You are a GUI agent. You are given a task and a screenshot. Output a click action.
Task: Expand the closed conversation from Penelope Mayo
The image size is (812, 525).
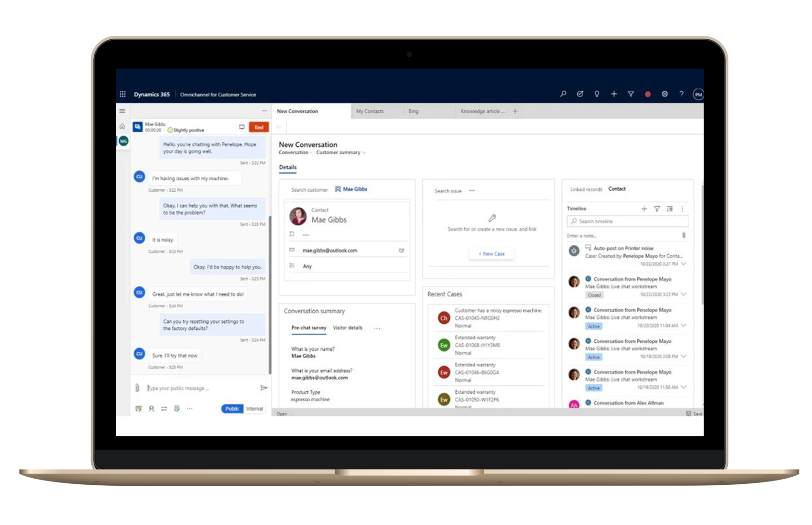pos(684,295)
